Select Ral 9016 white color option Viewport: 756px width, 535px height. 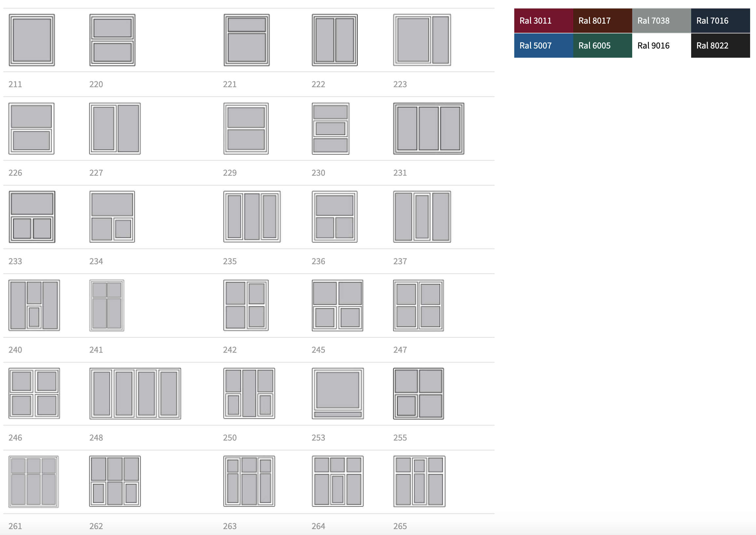tap(661, 46)
